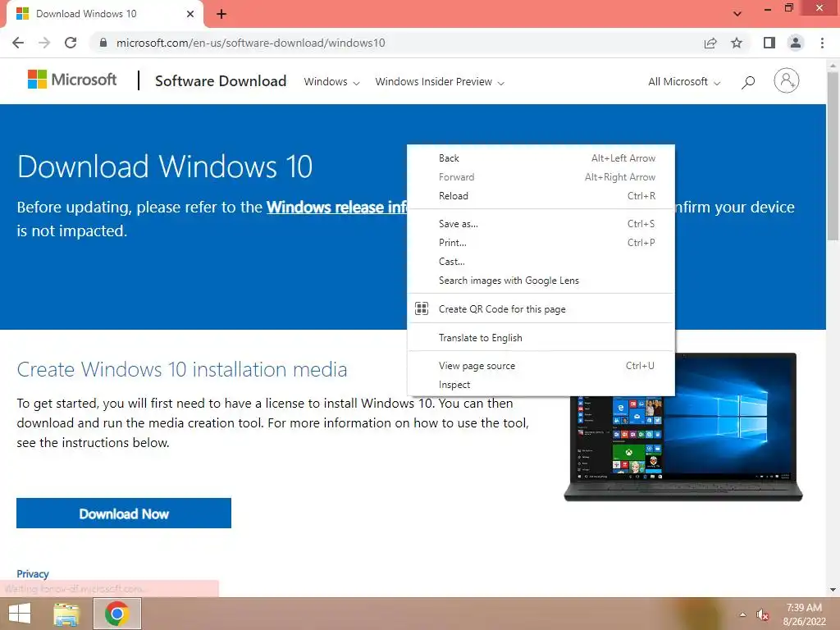Select Inspect in the context menu
This screenshot has width=840, height=630.
pos(541,385)
